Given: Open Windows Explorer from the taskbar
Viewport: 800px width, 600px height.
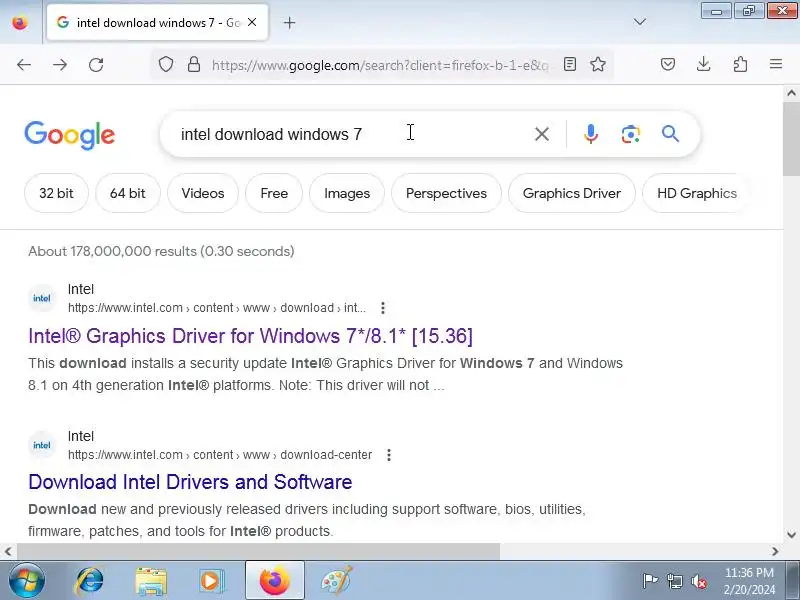Looking at the screenshot, I should [151, 581].
